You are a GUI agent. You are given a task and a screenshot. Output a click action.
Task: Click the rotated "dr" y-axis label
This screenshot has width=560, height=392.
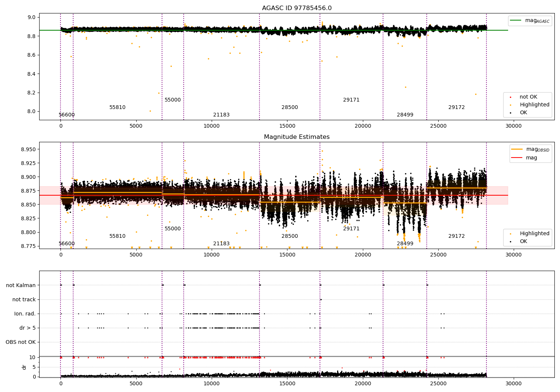click(24, 367)
